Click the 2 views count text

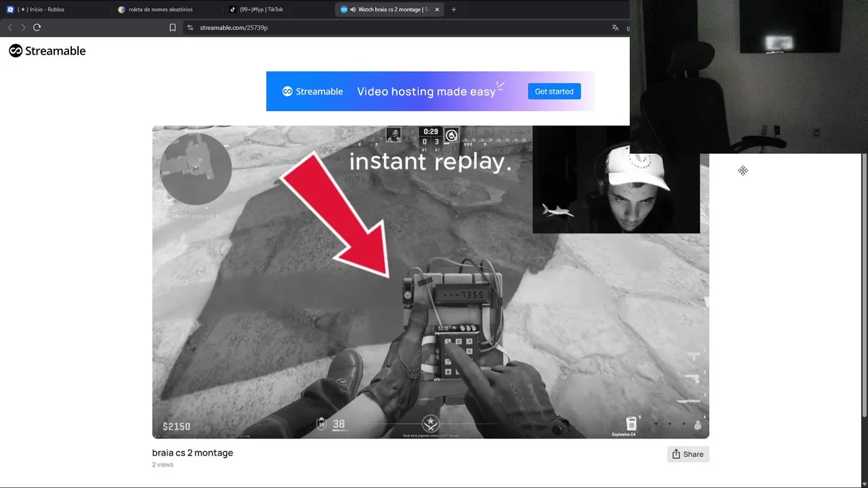tap(163, 465)
